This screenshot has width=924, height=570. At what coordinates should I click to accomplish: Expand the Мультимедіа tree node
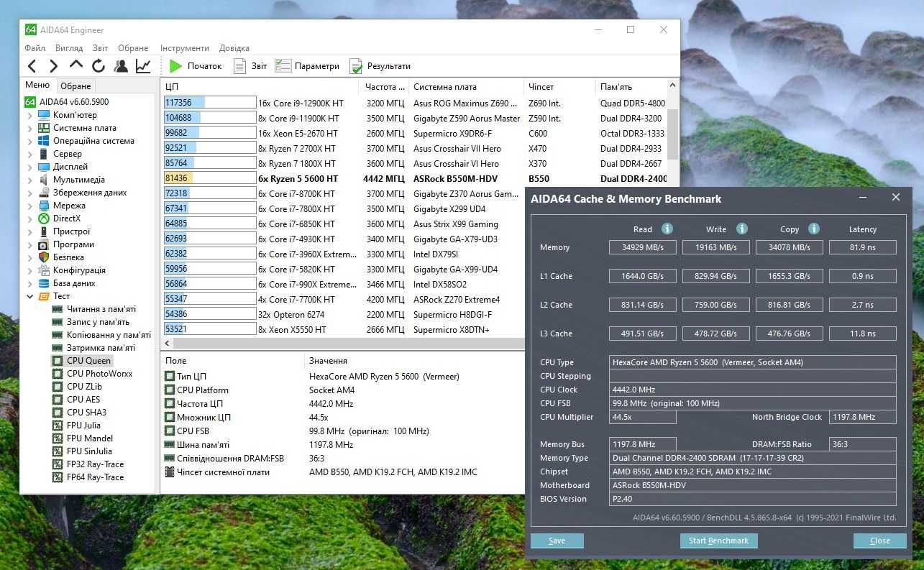(29, 180)
